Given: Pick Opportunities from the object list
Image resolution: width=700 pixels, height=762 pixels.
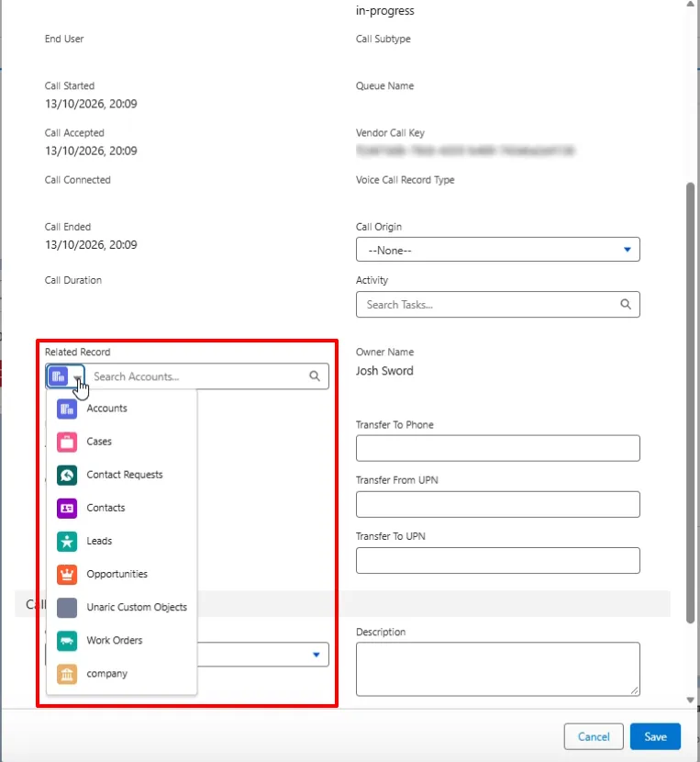Looking at the screenshot, I should [x=121, y=574].
